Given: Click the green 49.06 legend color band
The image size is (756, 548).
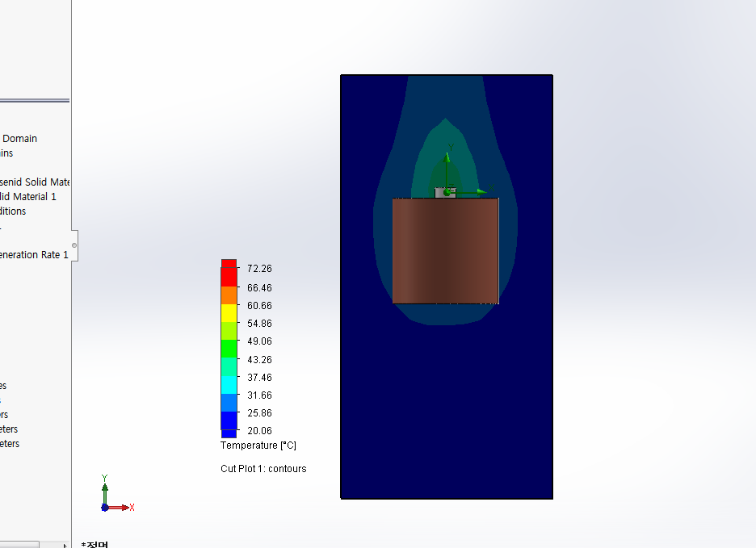Looking at the screenshot, I should pyautogui.click(x=229, y=349).
